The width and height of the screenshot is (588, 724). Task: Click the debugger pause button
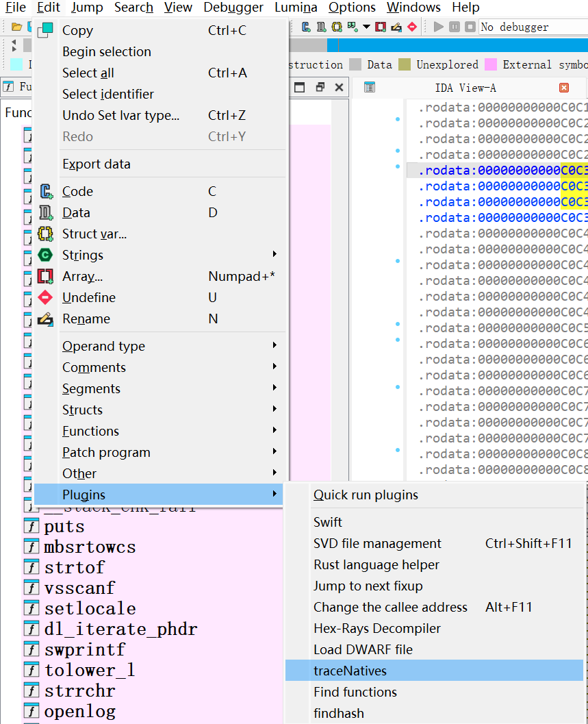[455, 27]
